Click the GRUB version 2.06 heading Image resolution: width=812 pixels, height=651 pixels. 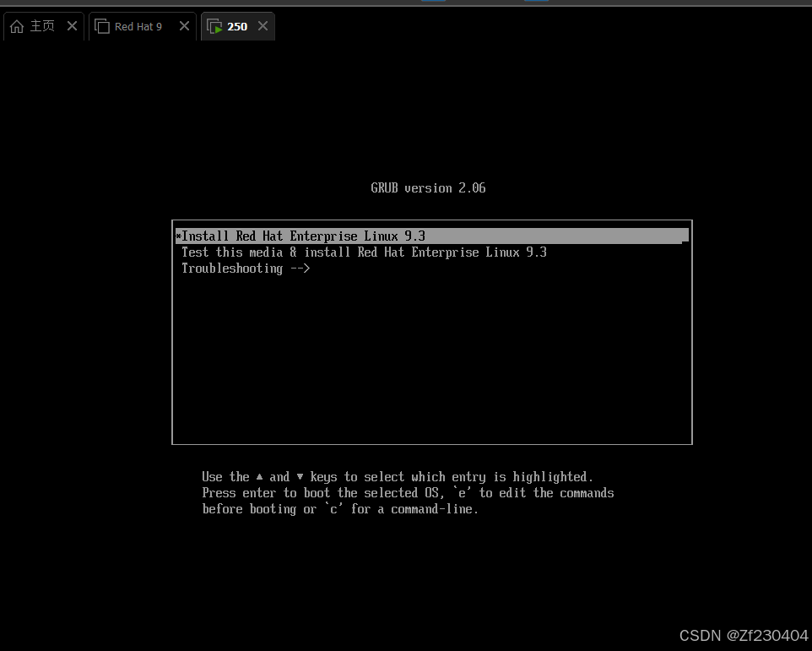click(x=428, y=188)
